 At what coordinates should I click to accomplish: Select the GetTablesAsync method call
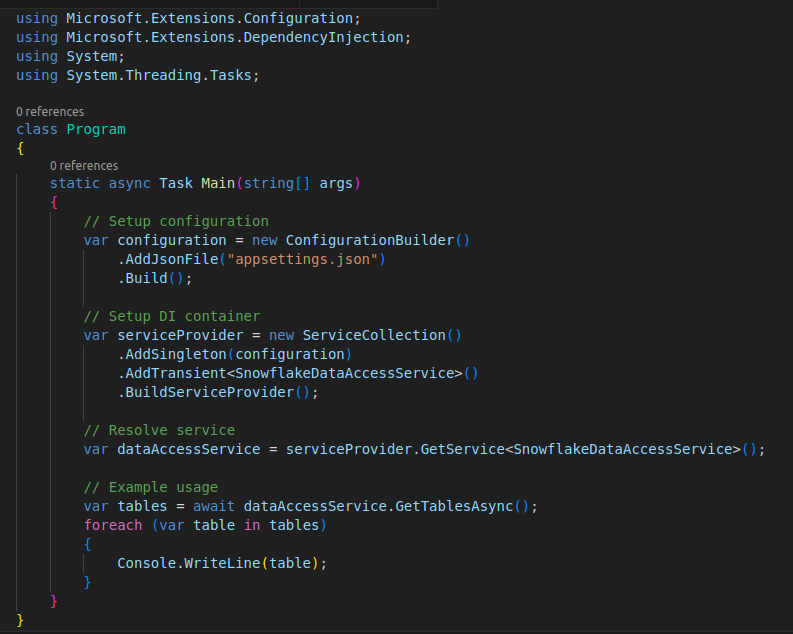[457, 506]
